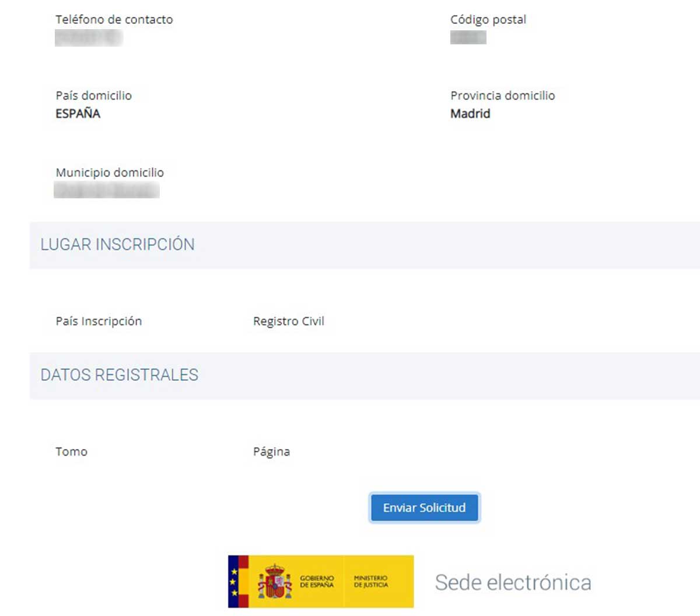Select the LUGAR INSCRIPCIÓN section header
Screen dimensions: 700x616
[x=117, y=244]
